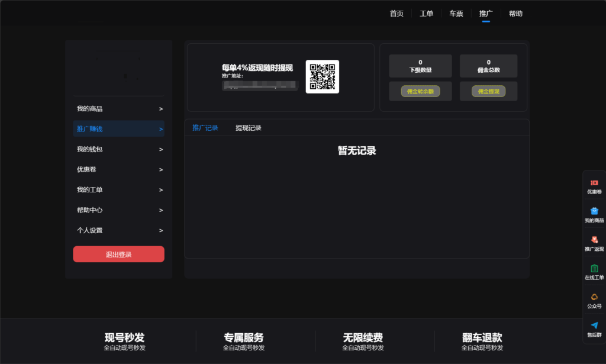Expand the 个人设置 settings section

(118, 230)
